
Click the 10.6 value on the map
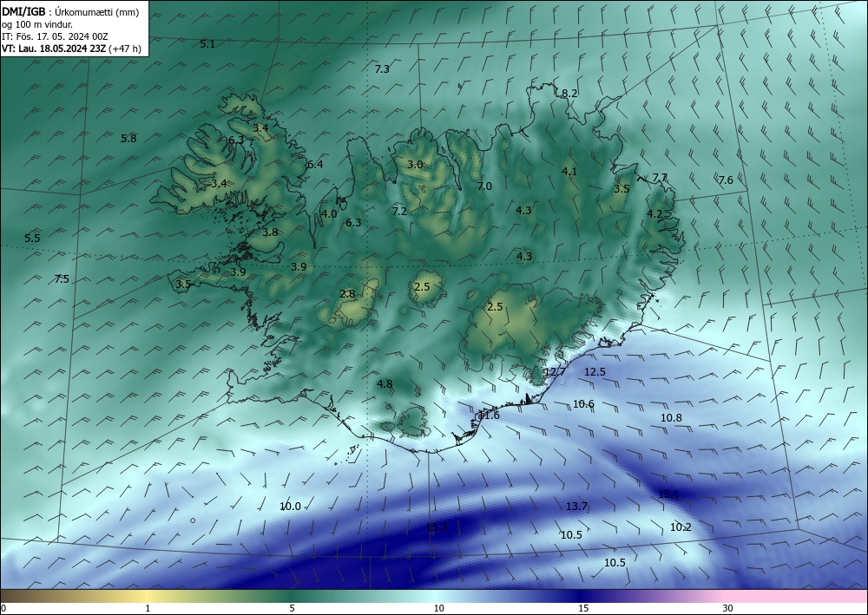pyautogui.click(x=583, y=404)
